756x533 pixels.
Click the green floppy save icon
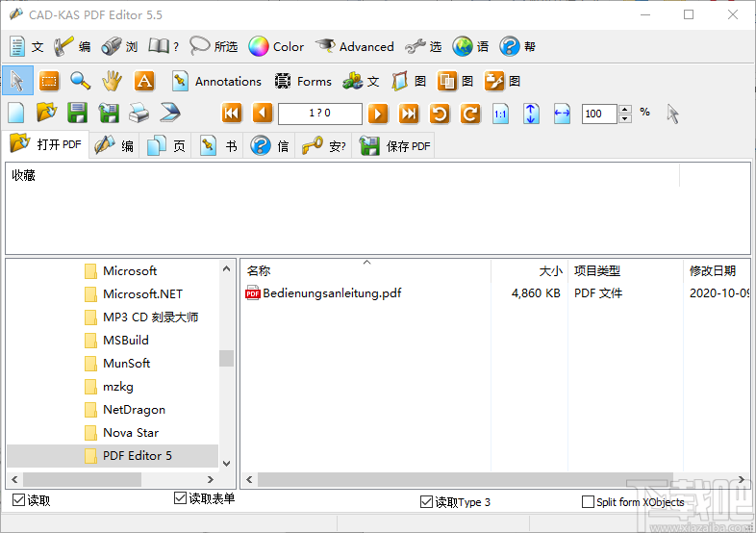tap(78, 114)
